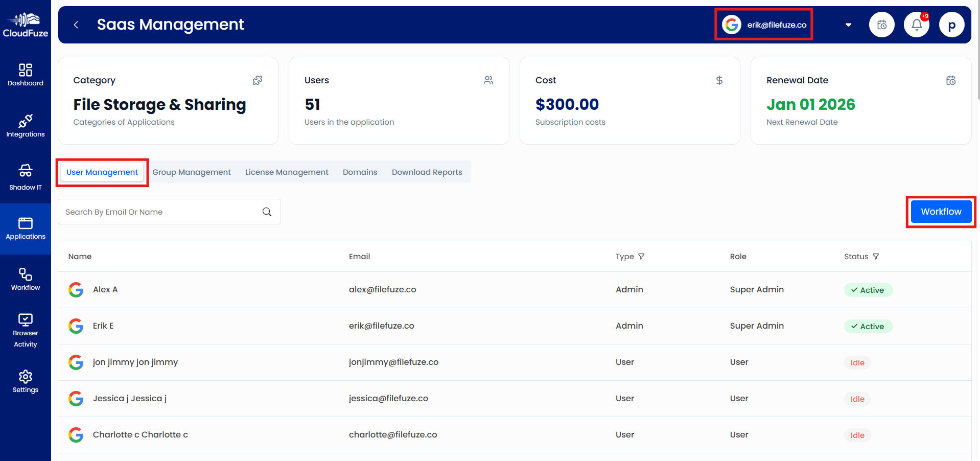This screenshot has height=461, width=980.
Task: Toggle Active status badge for Erik E
Action: click(868, 326)
